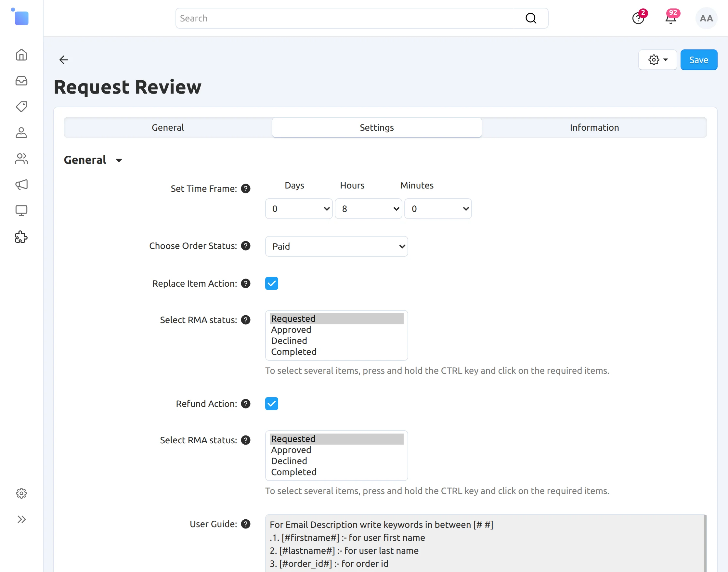
Task: Open the home dashboard icon in sidebar
Action: [x=21, y=55]
